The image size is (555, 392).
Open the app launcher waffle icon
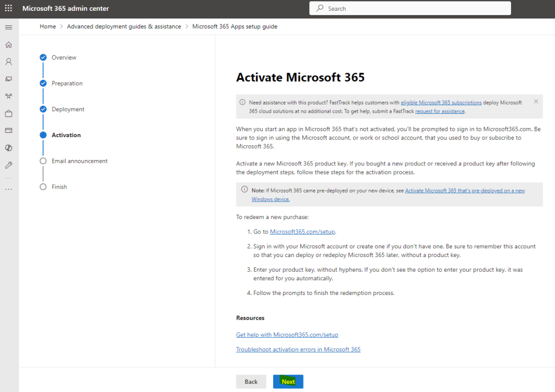[9, 8]
